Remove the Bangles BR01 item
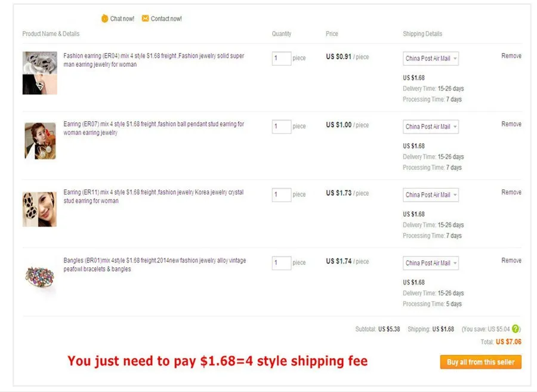 coord(511,261)
